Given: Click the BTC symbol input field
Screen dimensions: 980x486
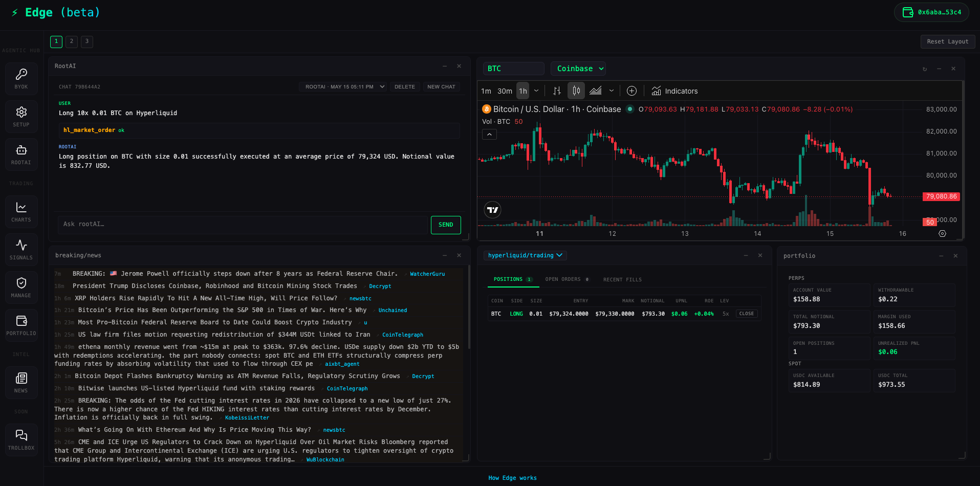Looking at the screenshot, I should (513, 69).
